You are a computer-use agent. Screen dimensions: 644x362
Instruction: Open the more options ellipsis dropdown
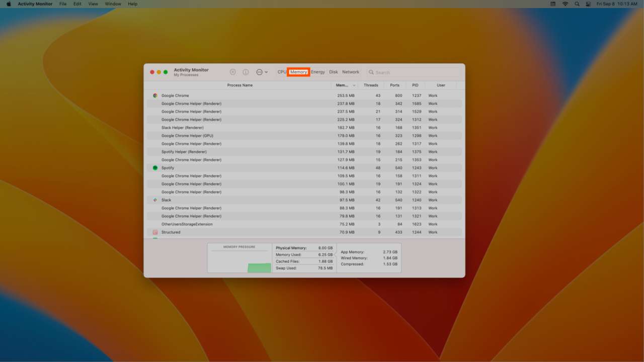click(x=259, y=72)
